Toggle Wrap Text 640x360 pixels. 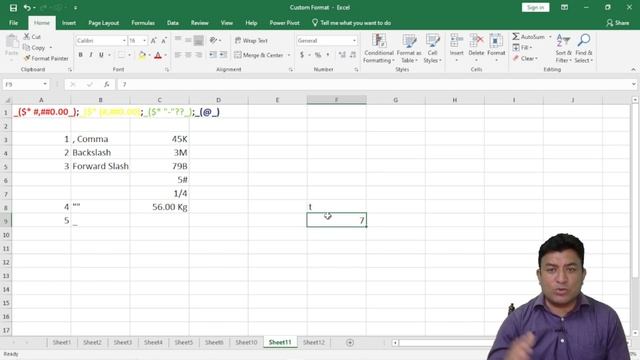click(x=251, y=40)
